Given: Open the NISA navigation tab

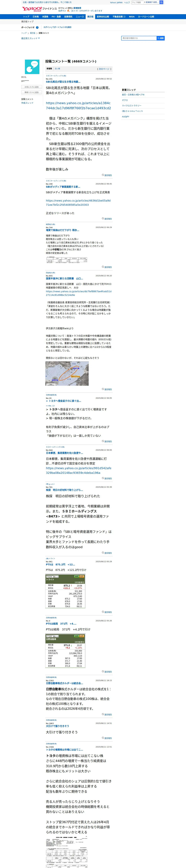Looking at the screenshot, I should click(x=132, y=16).
